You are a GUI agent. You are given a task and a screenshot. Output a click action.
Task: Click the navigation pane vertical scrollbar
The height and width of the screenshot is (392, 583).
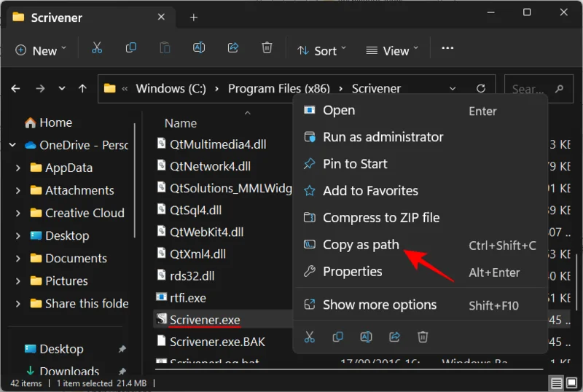click(135, 181)
